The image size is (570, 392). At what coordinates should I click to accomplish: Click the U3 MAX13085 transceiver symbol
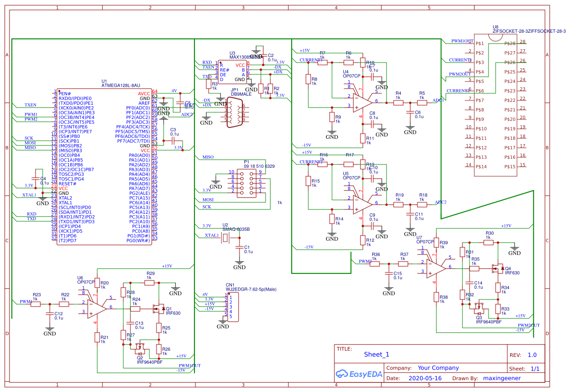coord(232,72)
